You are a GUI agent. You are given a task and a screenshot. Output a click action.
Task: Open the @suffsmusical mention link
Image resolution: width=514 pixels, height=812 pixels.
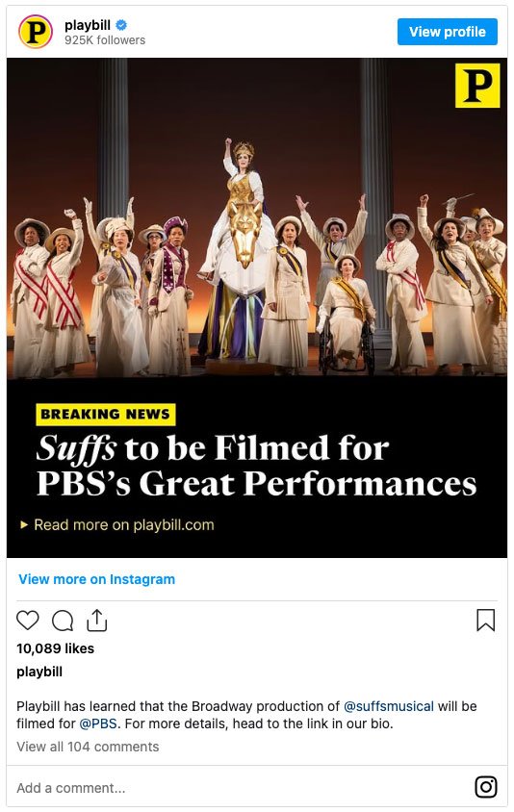coord(389,706)
